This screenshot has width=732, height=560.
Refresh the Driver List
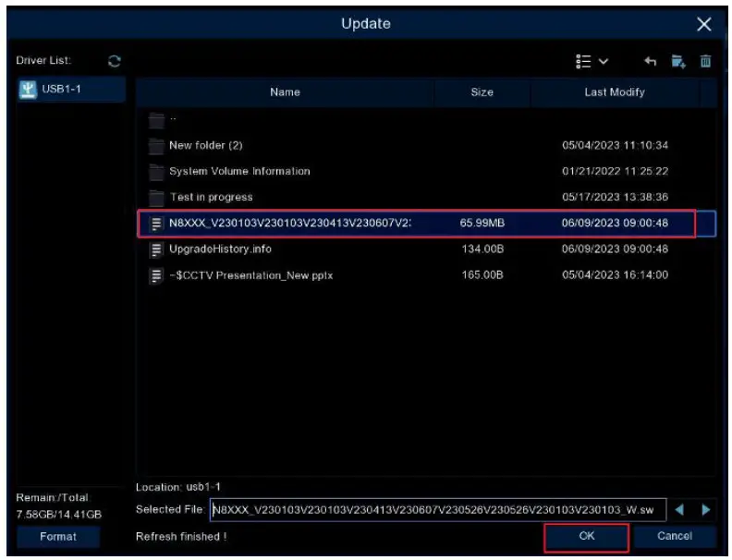tap(114, 62)
